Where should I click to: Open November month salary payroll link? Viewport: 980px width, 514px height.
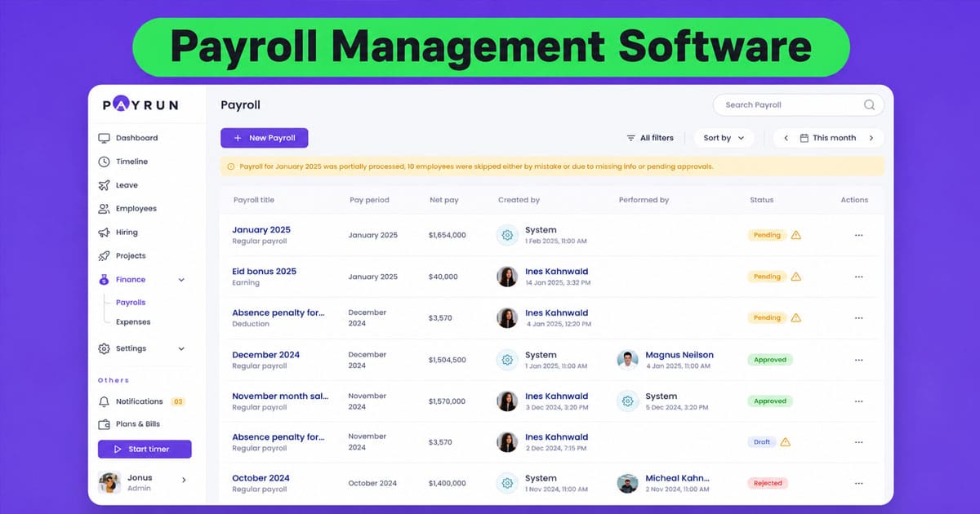(x=280, y=397)
